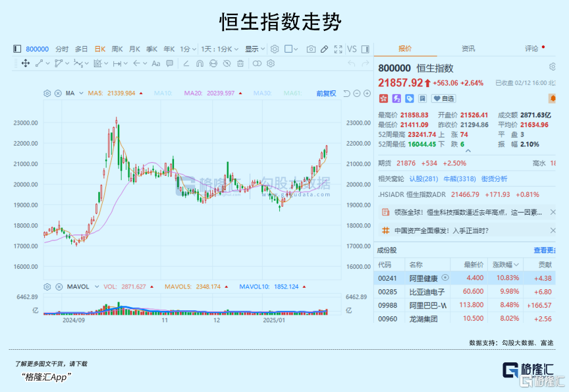
Task: Switch to 多日 chart view
Action: tap(81, 49)
